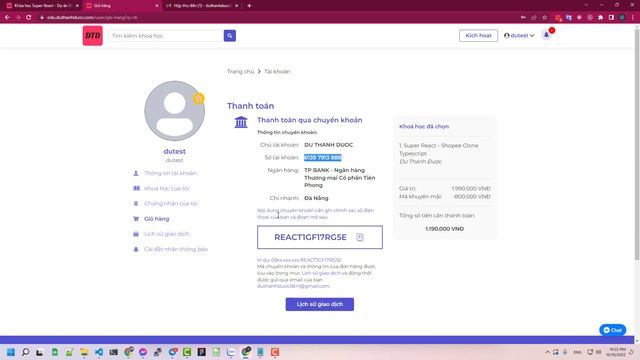Open a new browser tab
Screen dimensions: 640x360
pos(249,6)
